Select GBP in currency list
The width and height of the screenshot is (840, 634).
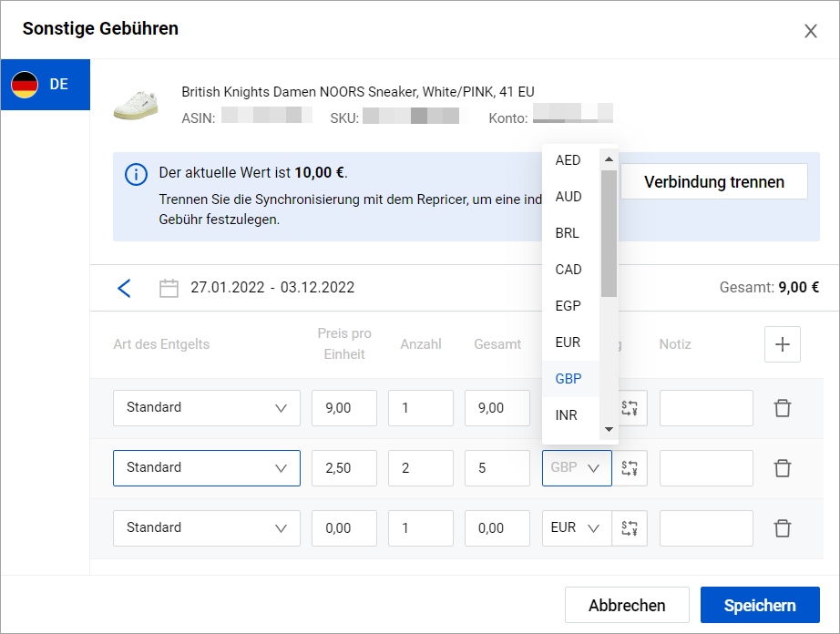[x=570, y=379]
